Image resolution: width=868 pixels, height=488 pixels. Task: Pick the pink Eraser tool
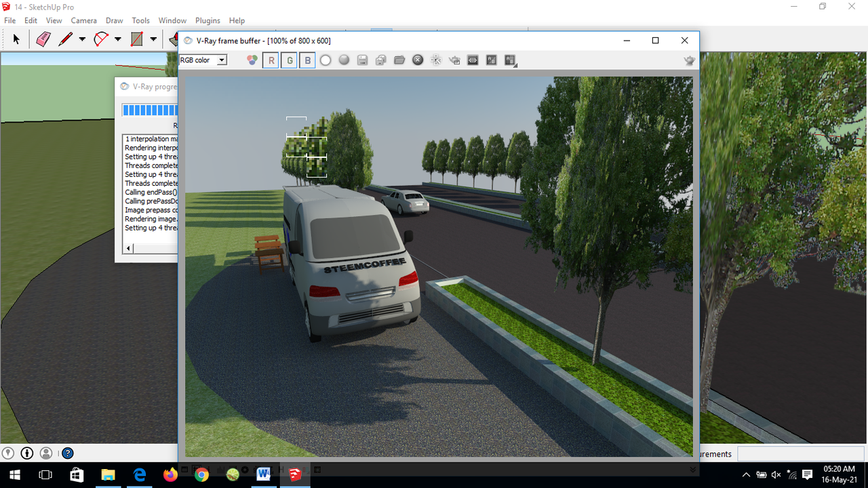(x=43, y=39)
